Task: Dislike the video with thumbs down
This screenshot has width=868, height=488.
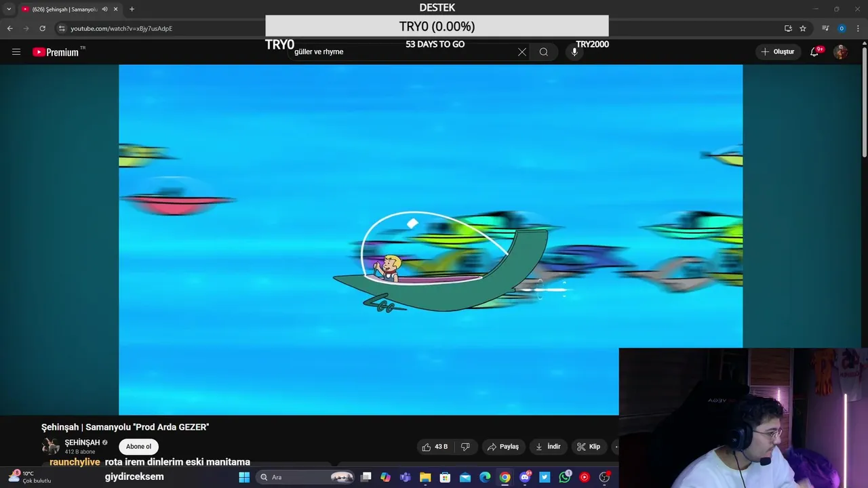Action: (x=465, y=447)
